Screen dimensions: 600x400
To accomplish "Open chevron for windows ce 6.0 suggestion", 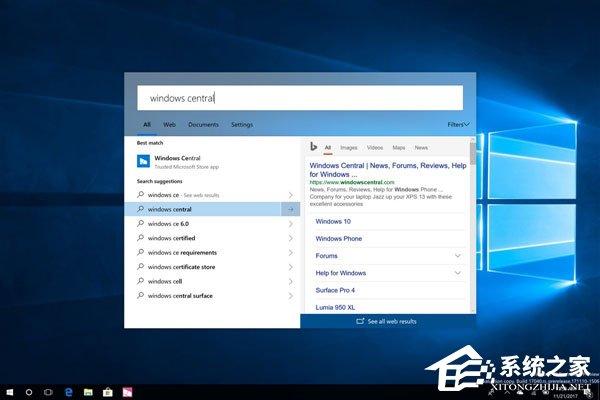I will (x=290, y=224).
